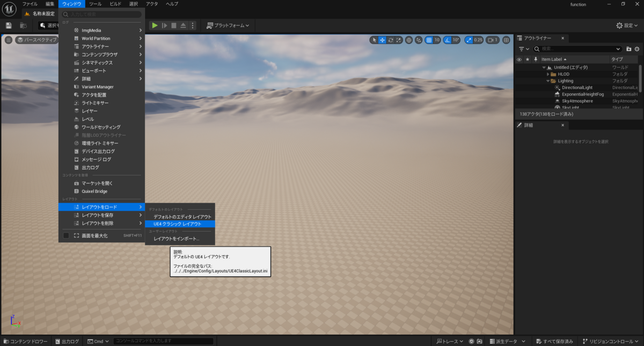Collapse the Lighting folder
Image resolution: width=644 pixels, height=346 pixels.
tap(548, 81)
